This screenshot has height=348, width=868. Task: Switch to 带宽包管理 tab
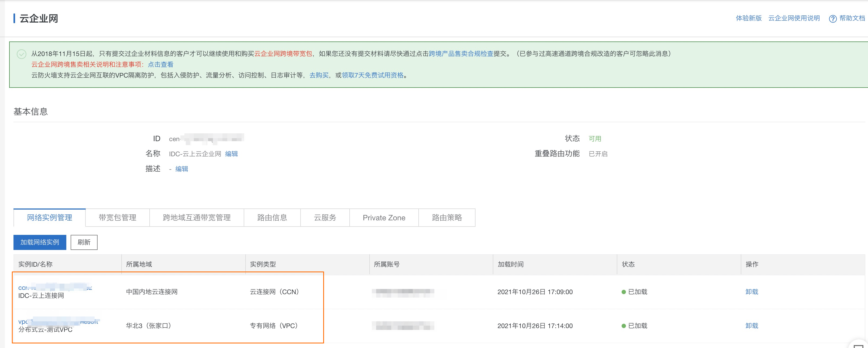[117, 218]
